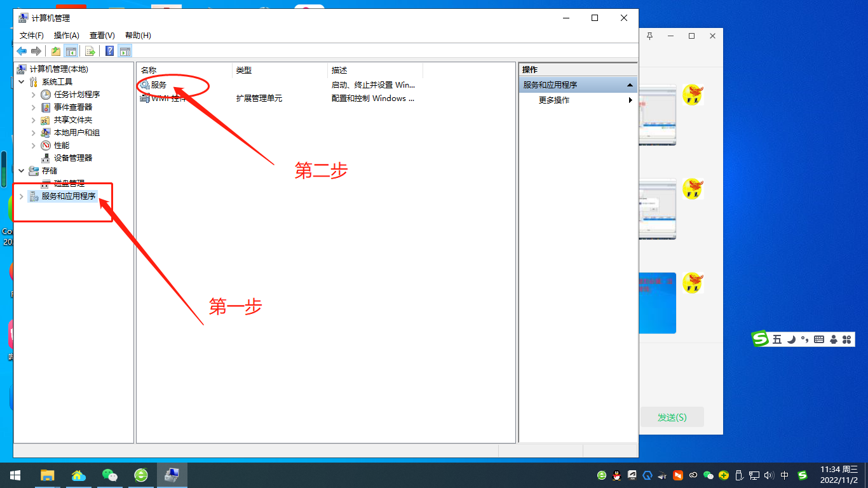This screenshot has width=868, height=488.
Task: Open the 帮助(H) menu
Action: pos(138,36)
